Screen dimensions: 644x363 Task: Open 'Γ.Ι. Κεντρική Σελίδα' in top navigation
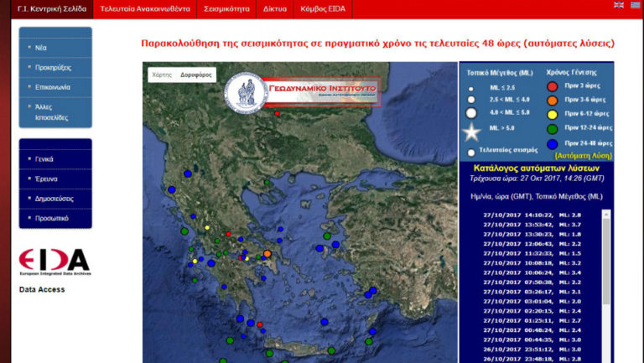52,9
